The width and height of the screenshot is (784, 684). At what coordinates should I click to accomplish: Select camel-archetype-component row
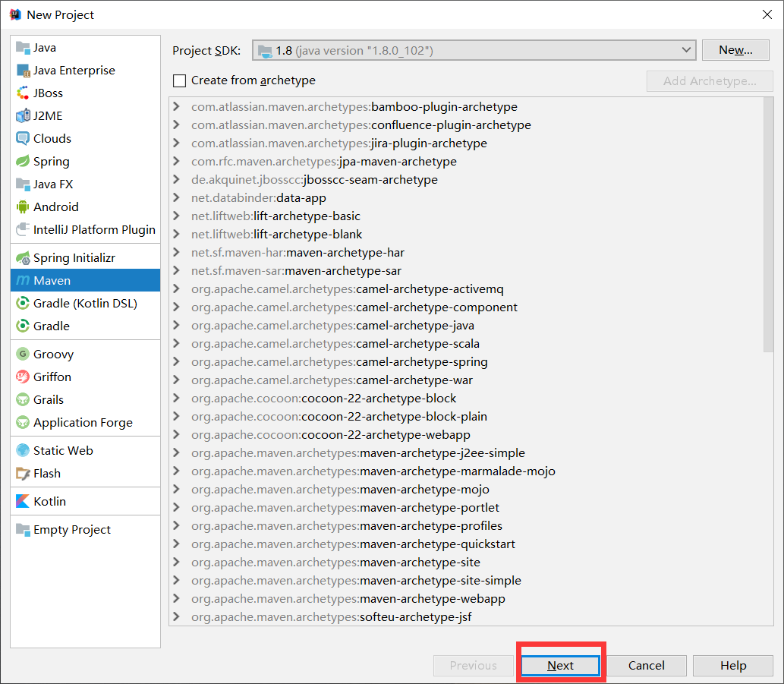(x=466, y=307)
